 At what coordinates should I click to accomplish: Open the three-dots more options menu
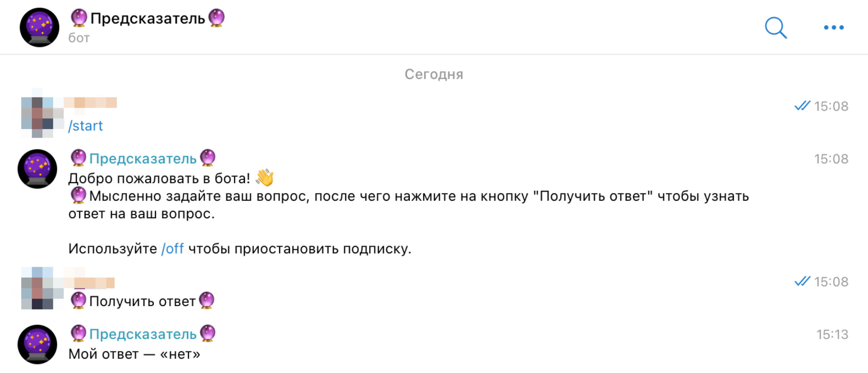click(833, 28)
